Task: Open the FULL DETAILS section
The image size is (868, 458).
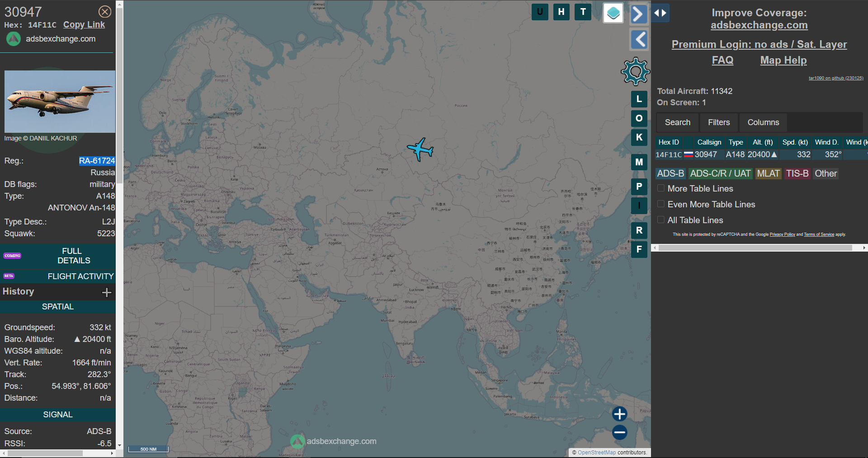Action: [x=58, y=256]
